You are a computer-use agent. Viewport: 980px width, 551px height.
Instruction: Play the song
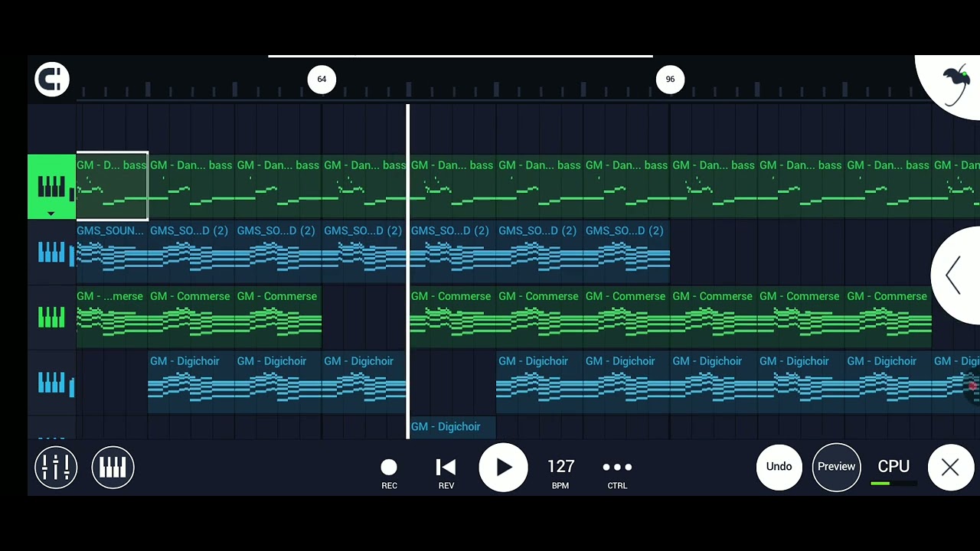(x=503, y=467)
